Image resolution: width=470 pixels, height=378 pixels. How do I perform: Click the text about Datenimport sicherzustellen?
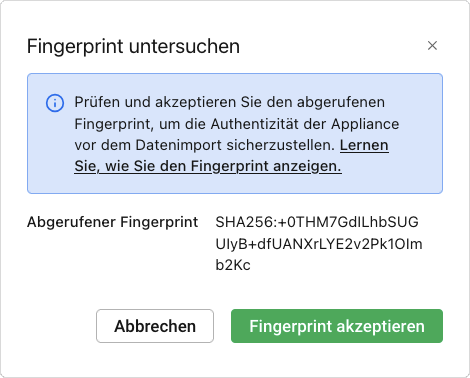[204, 145]
